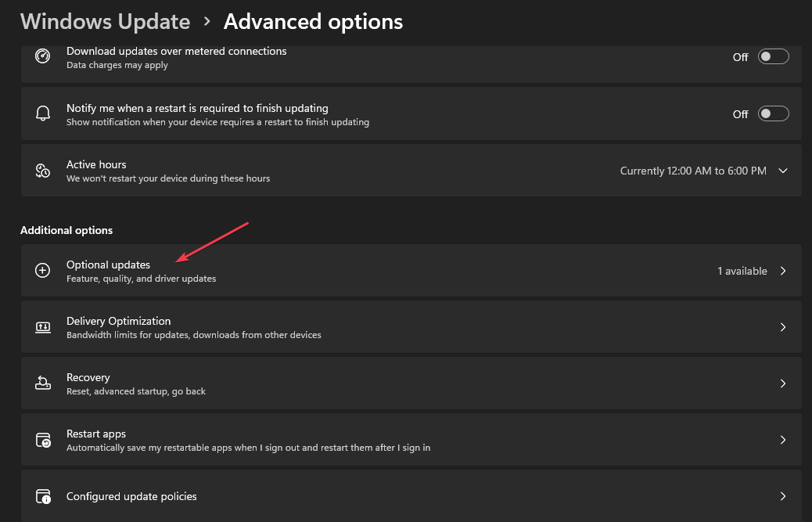
Task: Click the Optional updates plus icon
Action: point(42,270)
